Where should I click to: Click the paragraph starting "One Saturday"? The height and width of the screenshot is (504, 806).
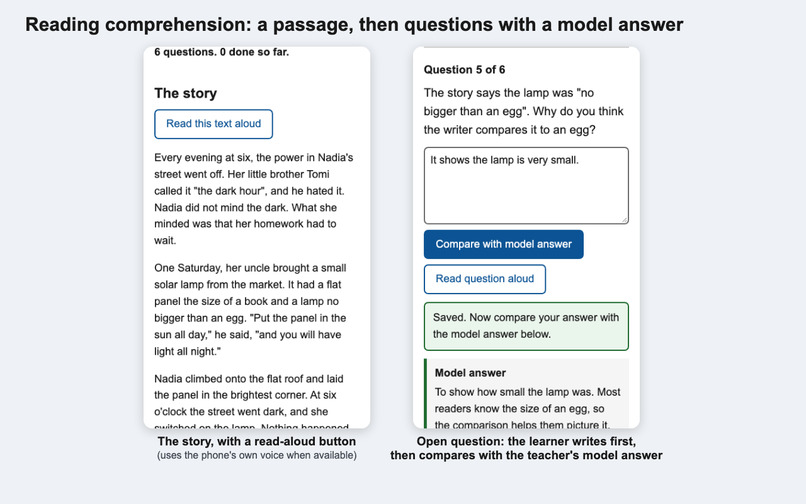251,310
